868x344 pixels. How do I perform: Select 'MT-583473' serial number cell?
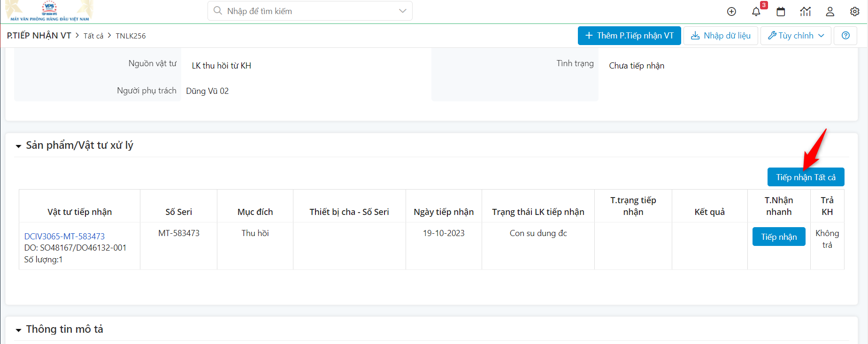coord(179,233)
